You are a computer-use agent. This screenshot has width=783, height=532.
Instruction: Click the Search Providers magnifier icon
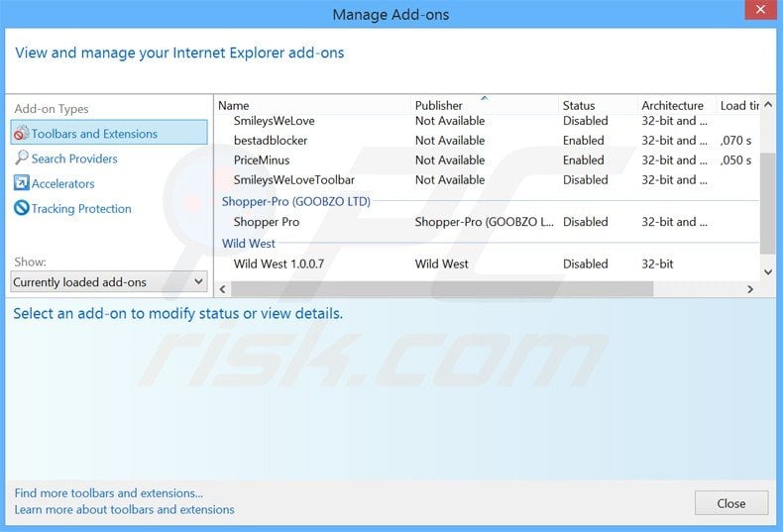pyautogui.click(x=22, y=158)
